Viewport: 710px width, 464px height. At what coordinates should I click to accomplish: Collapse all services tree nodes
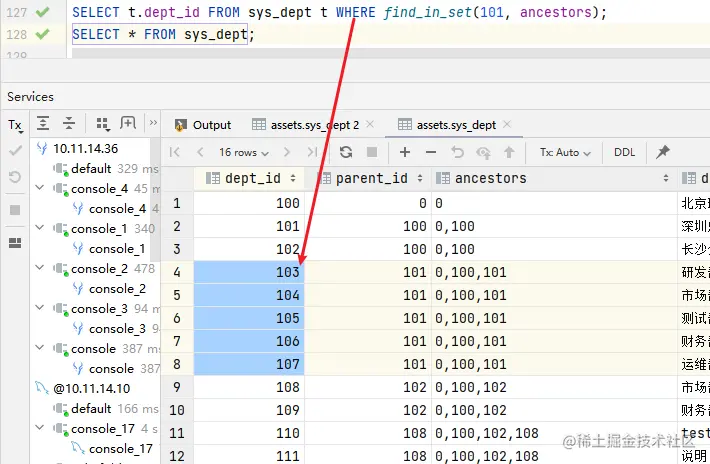69,123
